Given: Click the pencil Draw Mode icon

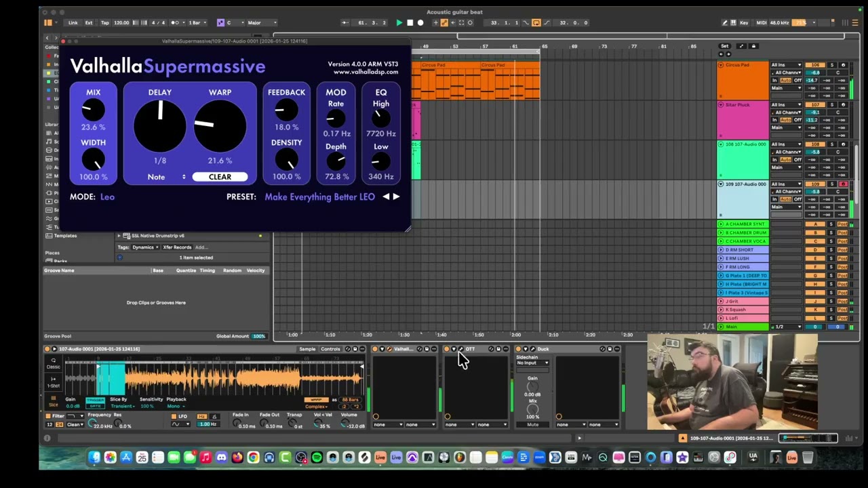Looking at the screenshot, I should point(725,22).
